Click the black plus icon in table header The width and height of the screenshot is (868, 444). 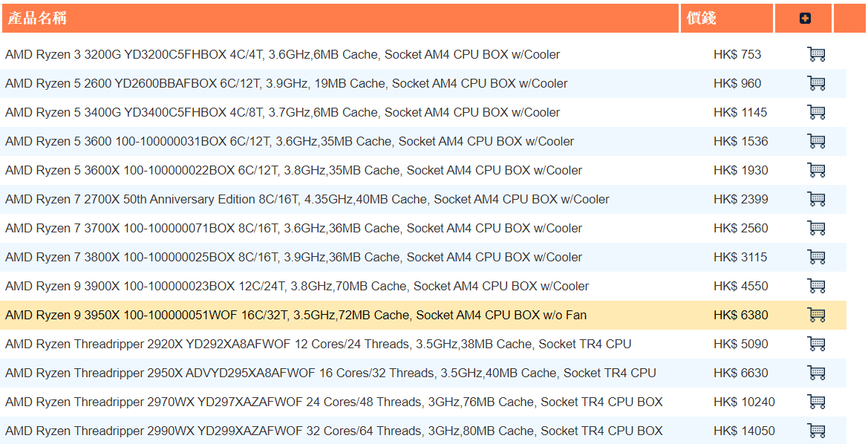coord(804,18)
